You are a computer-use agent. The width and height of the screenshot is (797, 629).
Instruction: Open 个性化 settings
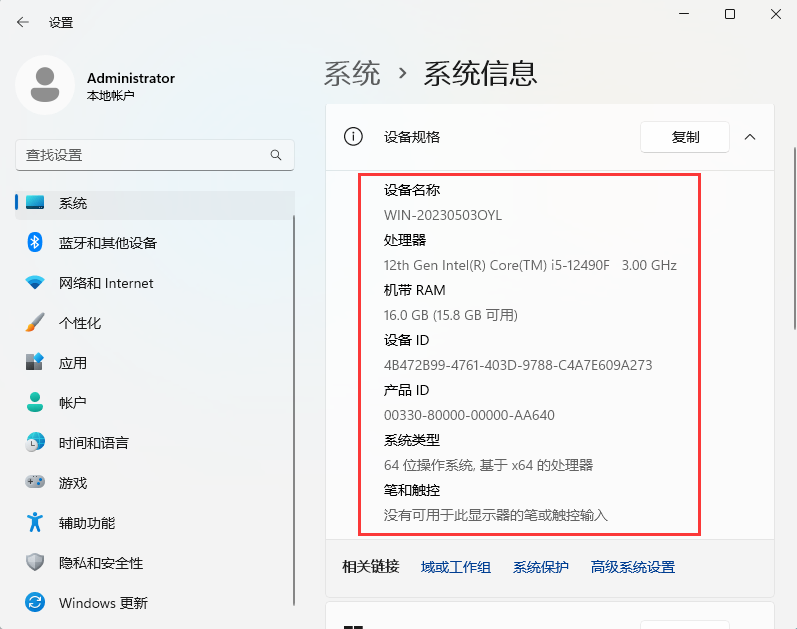155,323
